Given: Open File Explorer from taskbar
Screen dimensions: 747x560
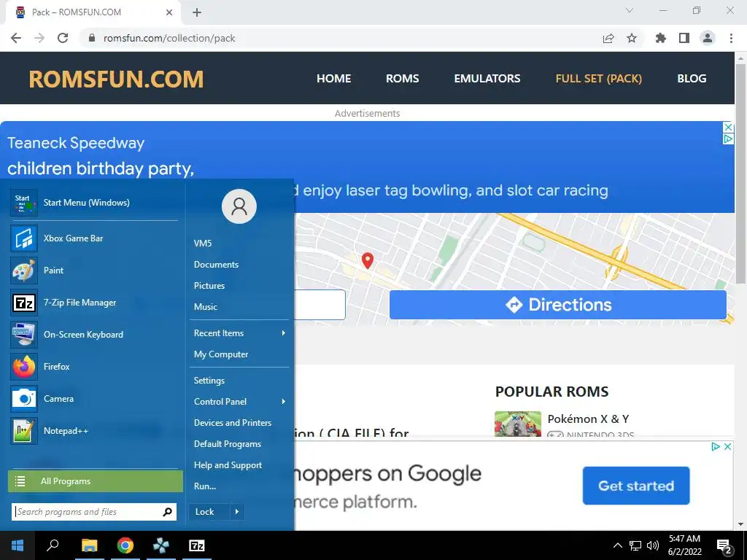Looking at the screenshot, I should (89, 545).
